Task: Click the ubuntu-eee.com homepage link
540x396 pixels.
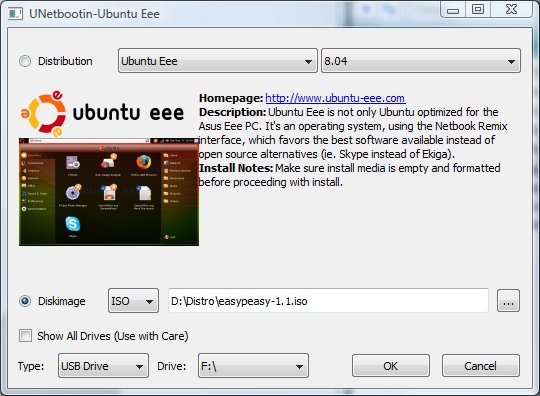Action: [335, 98]
